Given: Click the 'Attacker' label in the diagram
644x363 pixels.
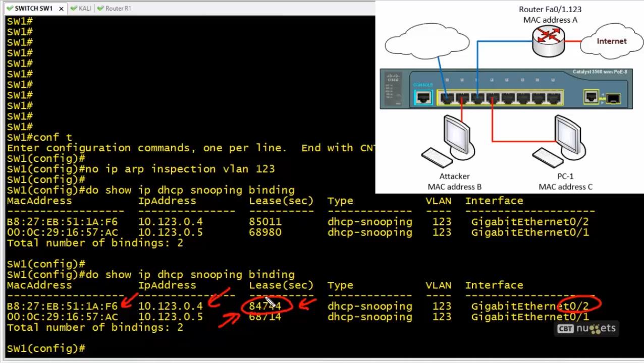Looking at the screenshot, I should click(x=454, y=176).
